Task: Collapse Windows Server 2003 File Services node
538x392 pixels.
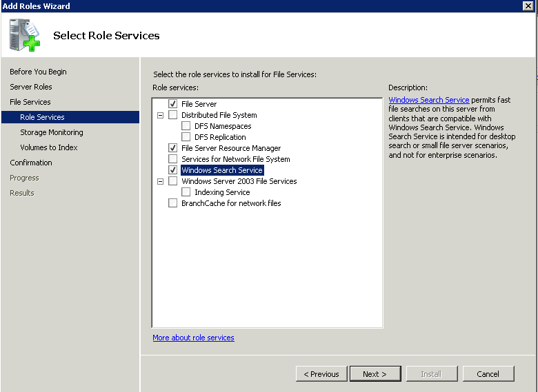Action: tap(160, 181)
